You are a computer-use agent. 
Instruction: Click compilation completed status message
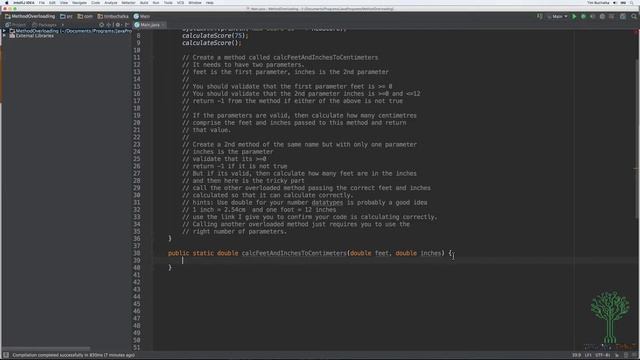pos(73,355)
